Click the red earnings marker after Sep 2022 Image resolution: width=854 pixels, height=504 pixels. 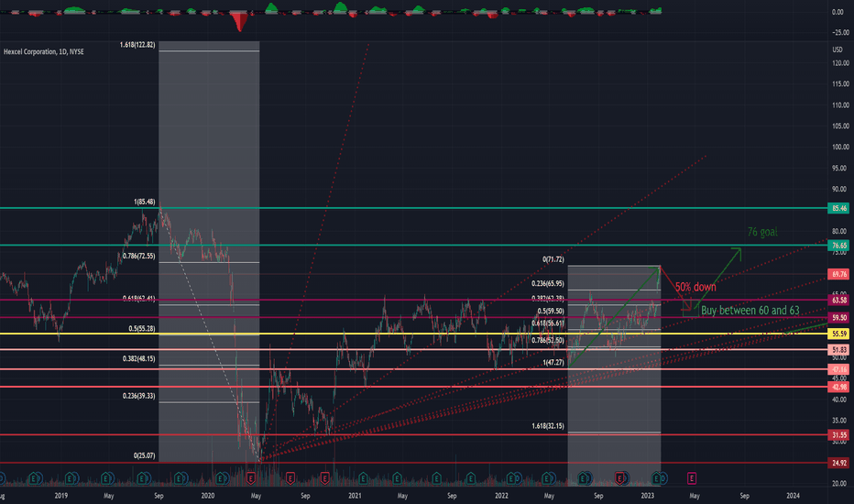point(619,478)
